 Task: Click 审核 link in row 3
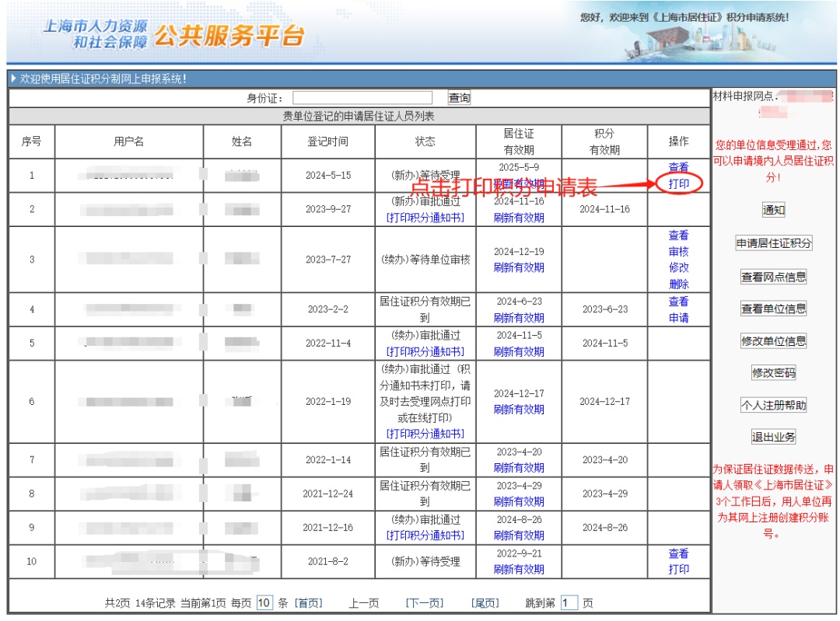pos(678,252)
